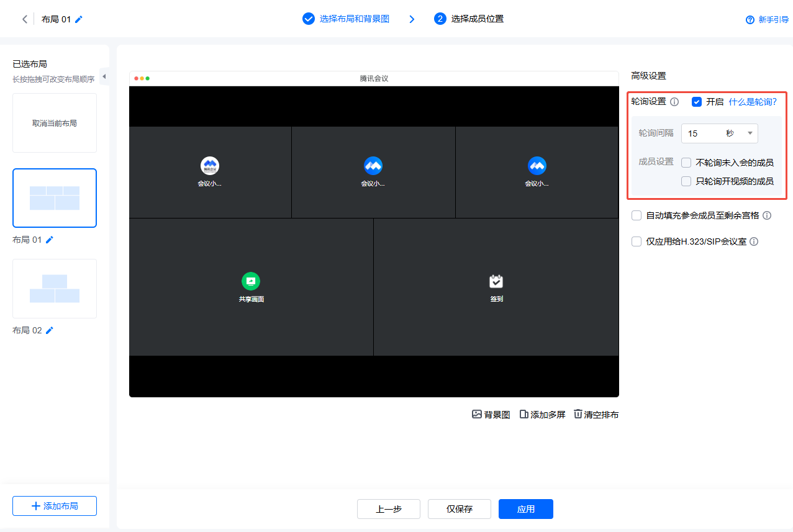This screenshot has height=532, width=793.
Task: Click the info icon next to 轮询设置
Action: [x=674, y=102]
